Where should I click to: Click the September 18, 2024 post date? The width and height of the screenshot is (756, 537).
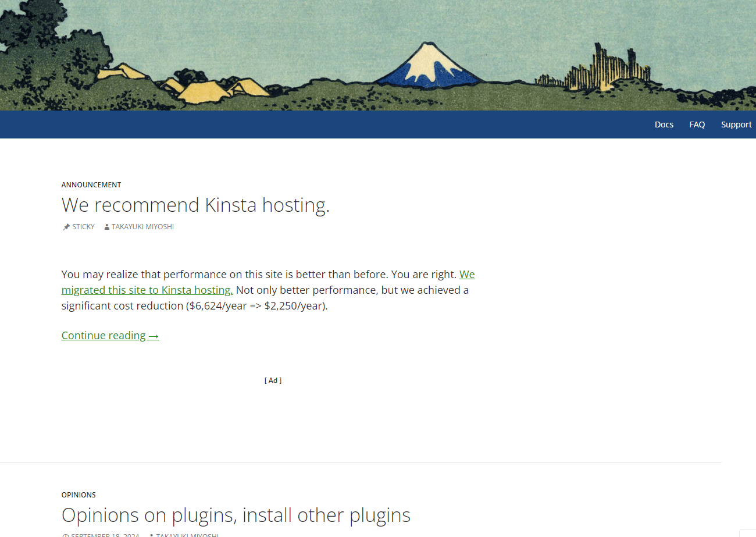(x=105, y=535)
